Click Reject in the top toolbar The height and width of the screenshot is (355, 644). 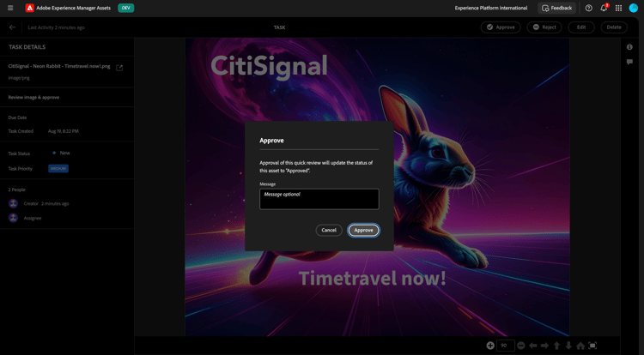pos(544,27)
